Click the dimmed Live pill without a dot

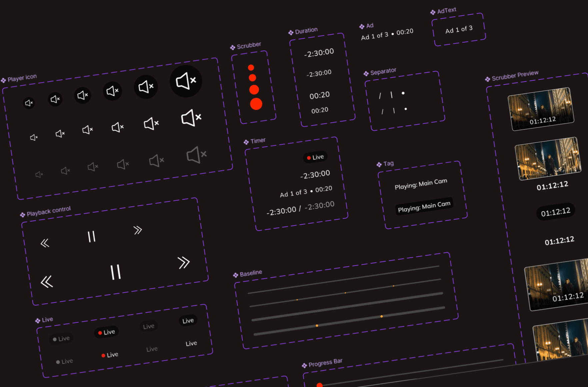pyautogui.click(x=149, y=326)
